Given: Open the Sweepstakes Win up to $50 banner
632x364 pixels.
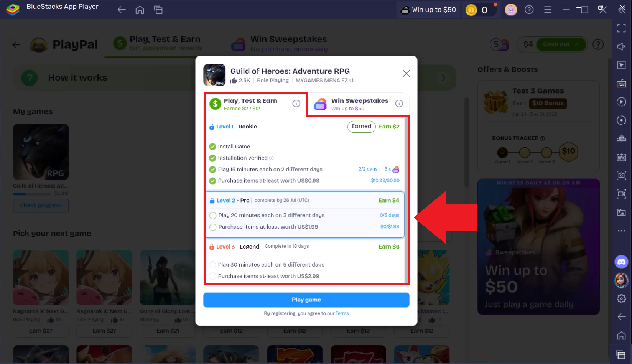Looking at the screenshot, I should [538, 247].
